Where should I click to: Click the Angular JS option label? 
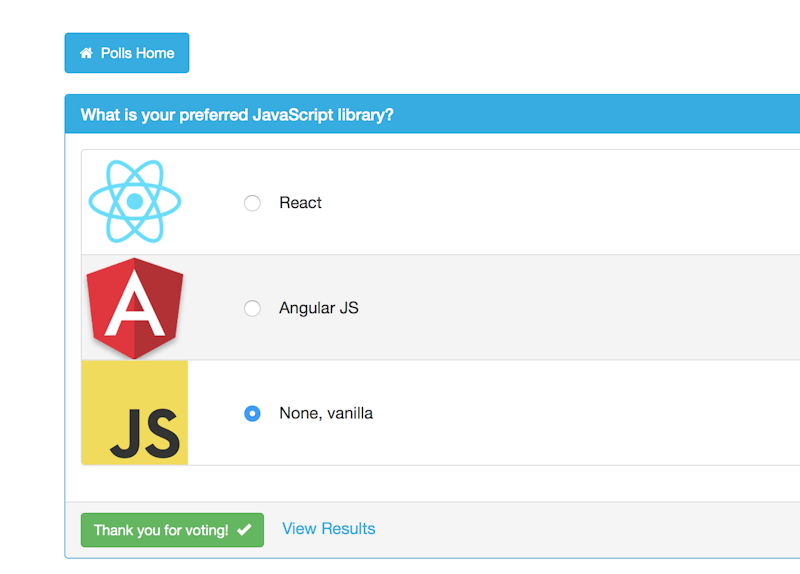(319, 308)
